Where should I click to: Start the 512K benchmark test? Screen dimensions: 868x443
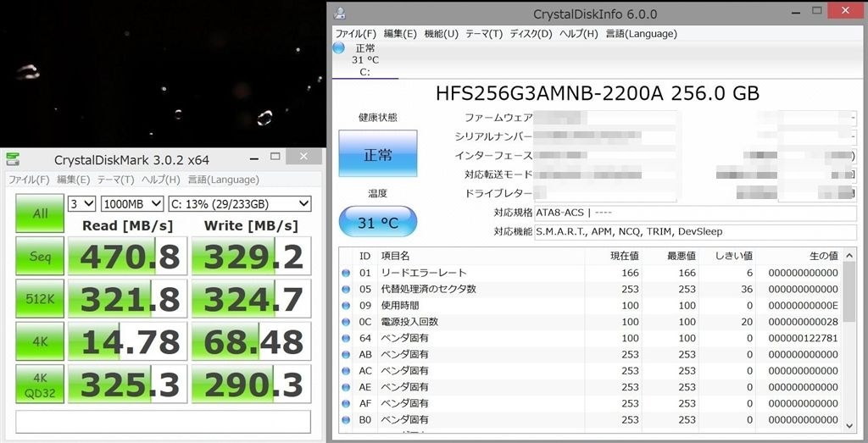[x=39, y=298]
